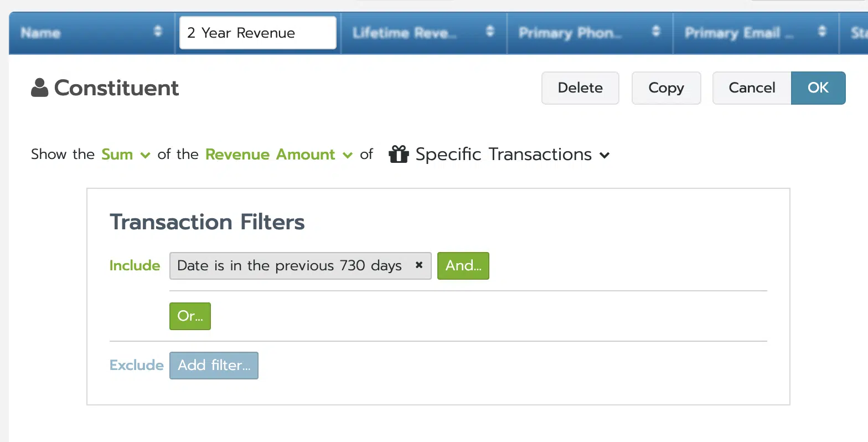Confirm with the OK button
The width and height of the screenshot is (868, 442).
tap(818, 88)
